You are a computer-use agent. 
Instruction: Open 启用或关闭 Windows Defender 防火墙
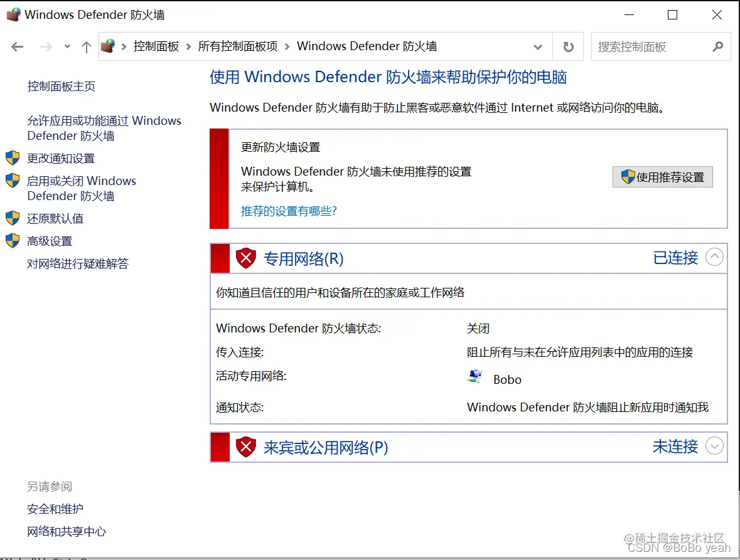click(x=82, y=189)
